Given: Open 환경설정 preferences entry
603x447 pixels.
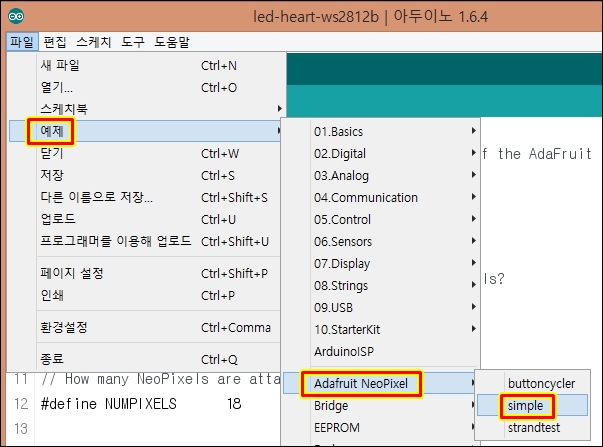Looking at the screenshot, I should click(x=144, y=327).
